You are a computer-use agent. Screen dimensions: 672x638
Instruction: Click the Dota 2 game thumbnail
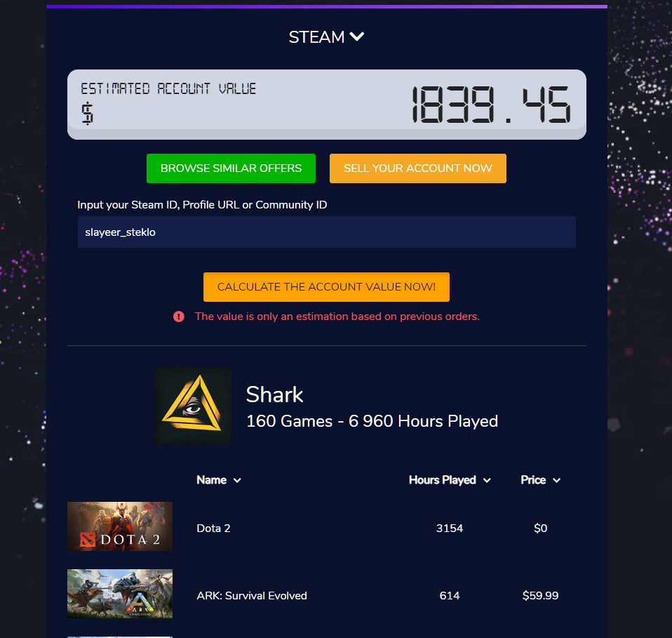[x=120, y=526]
